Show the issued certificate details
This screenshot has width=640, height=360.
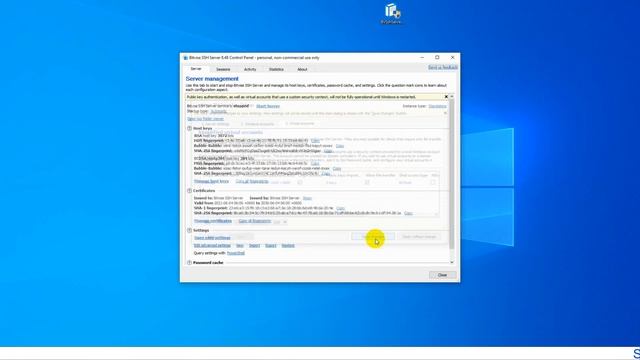[307, 198]
